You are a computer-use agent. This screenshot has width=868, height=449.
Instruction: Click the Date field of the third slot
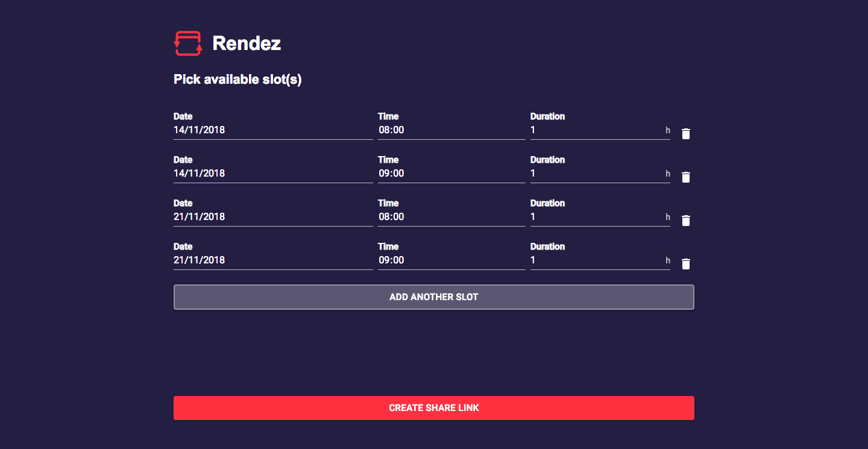pos(272,216)
